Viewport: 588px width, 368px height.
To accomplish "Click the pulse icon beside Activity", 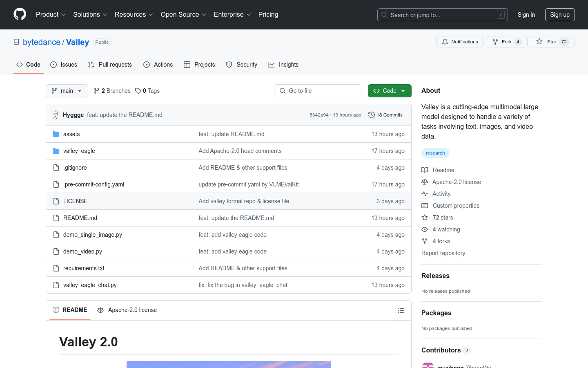I will [x=425, y=194].
